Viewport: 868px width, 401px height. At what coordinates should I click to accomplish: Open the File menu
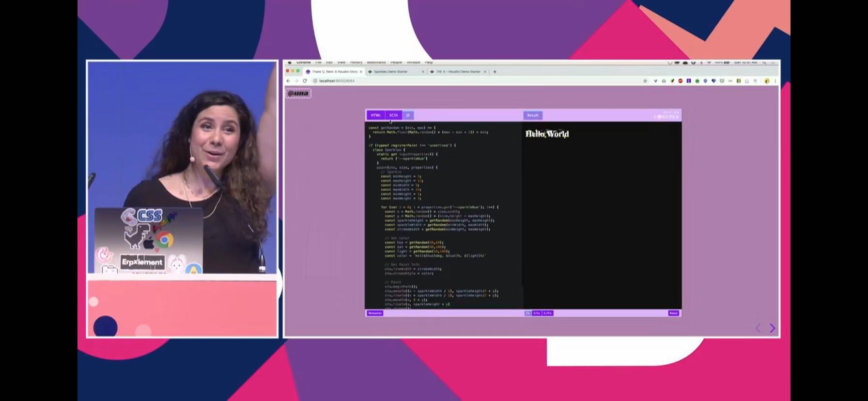(318, 62)
